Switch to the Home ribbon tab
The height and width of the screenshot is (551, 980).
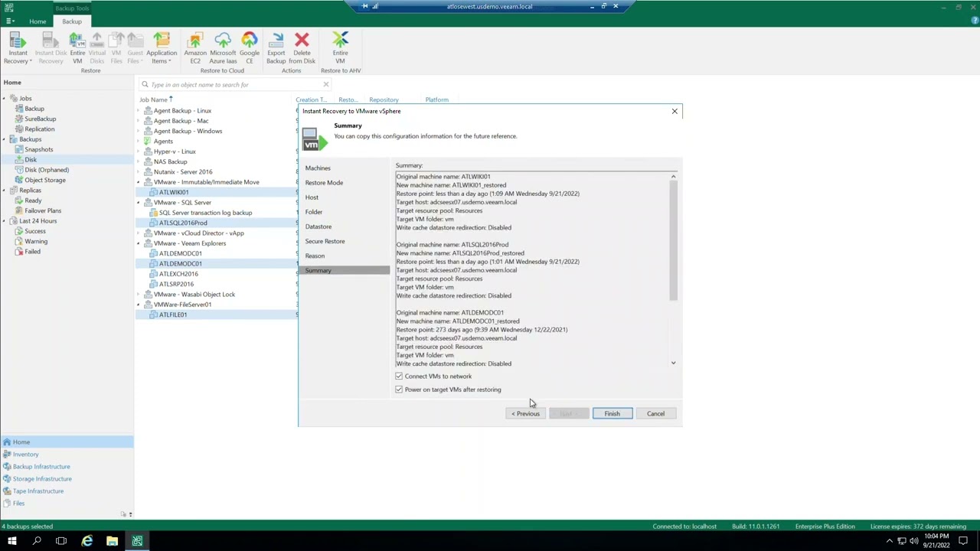(x=38, y=21)
